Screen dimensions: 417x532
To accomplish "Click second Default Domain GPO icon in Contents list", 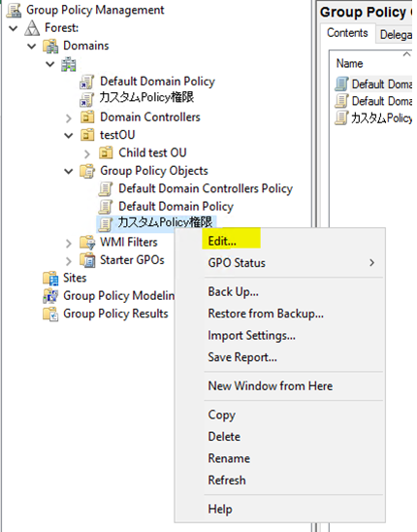I will (341, 101).
